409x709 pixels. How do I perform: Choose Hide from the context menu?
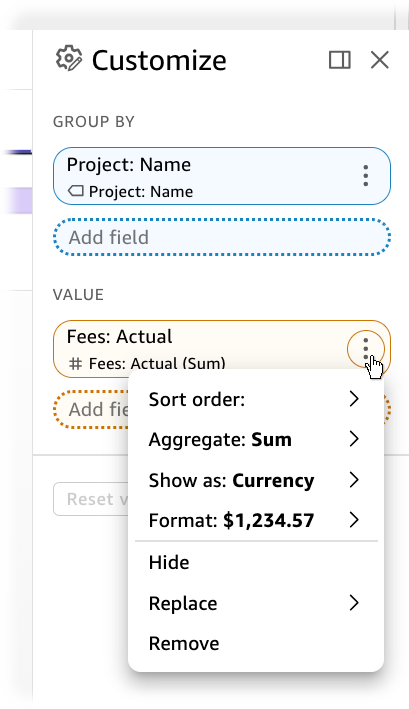pyautogui.click(x=256, y=562)
